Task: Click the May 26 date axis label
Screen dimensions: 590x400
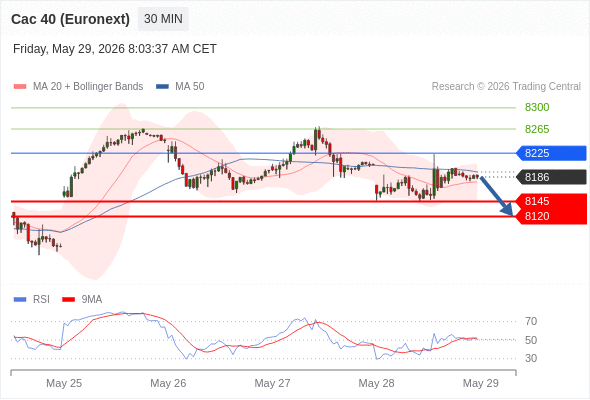Action: point(168,383)
